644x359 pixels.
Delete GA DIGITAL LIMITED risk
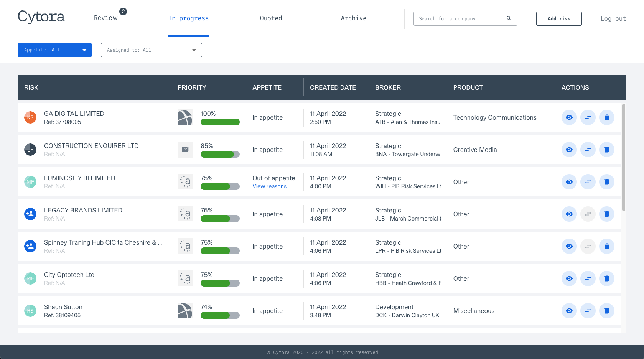click(607, 117)
